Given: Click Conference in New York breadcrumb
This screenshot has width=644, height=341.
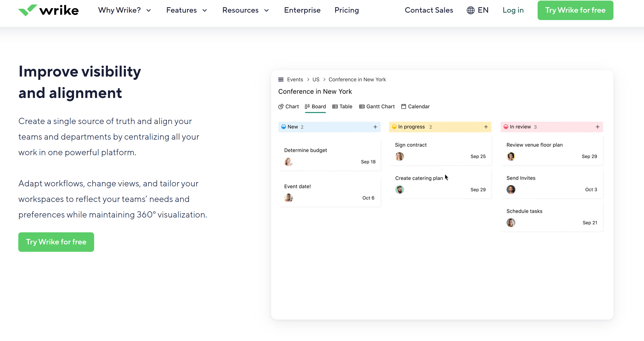Looking at the screenshot, I should point(357,80).
